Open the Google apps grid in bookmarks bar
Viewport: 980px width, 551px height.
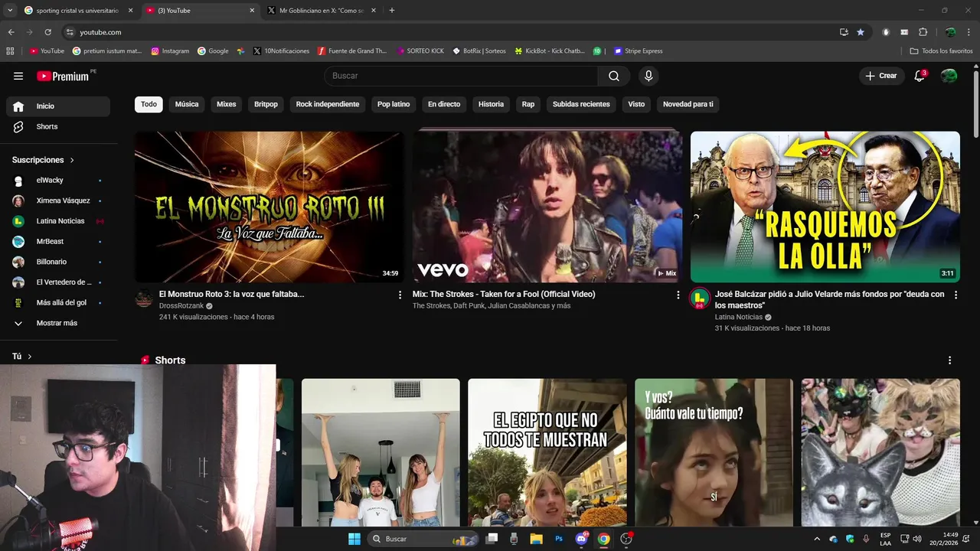pyautogui.click(x=10, y=51)
